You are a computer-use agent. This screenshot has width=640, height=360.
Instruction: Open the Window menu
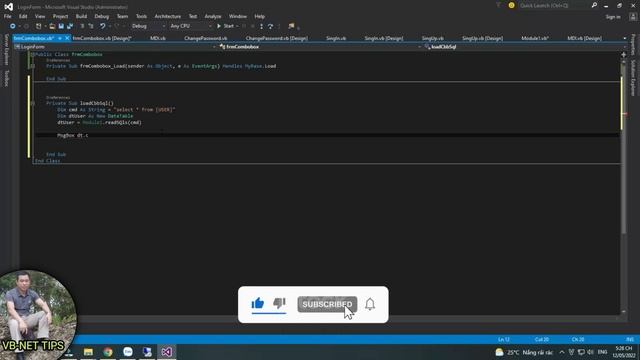(238, 16)
